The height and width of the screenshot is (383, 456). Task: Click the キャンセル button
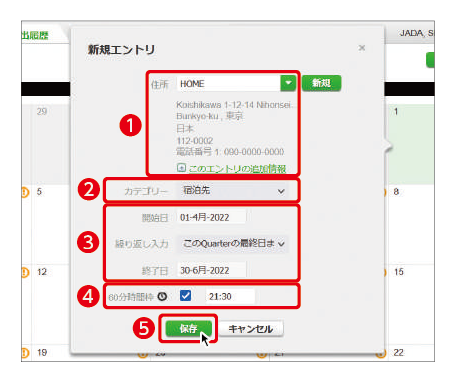[251, 329]
